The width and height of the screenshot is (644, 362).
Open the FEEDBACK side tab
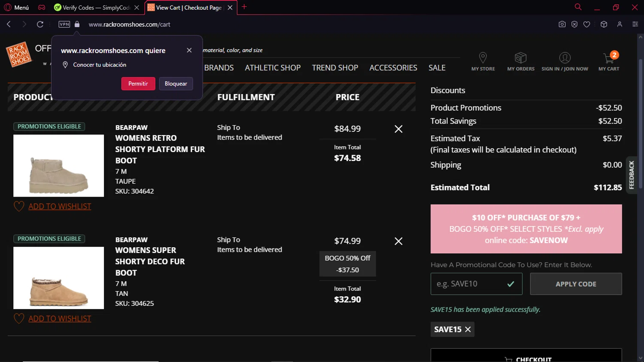(x=632, y=175)
